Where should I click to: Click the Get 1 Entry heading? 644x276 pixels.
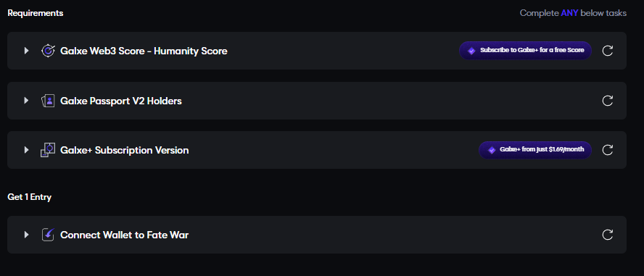(x=30, y=197)
